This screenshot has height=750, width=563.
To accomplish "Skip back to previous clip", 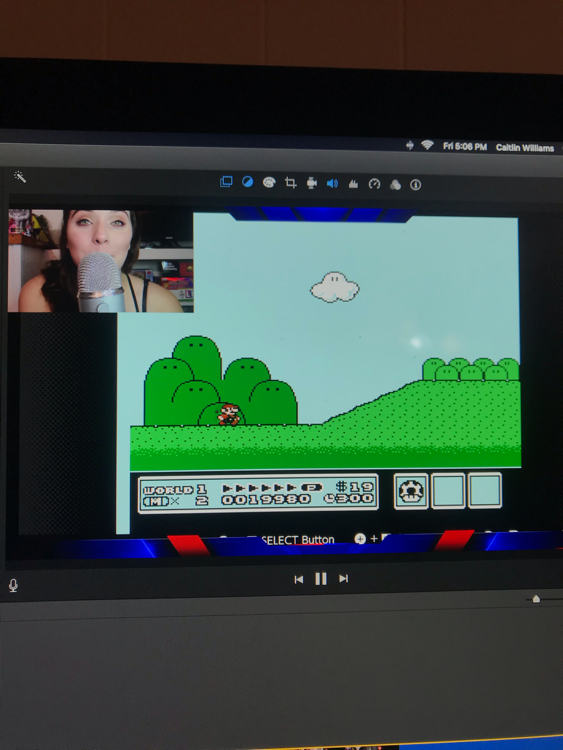I will tap(298, 579).
